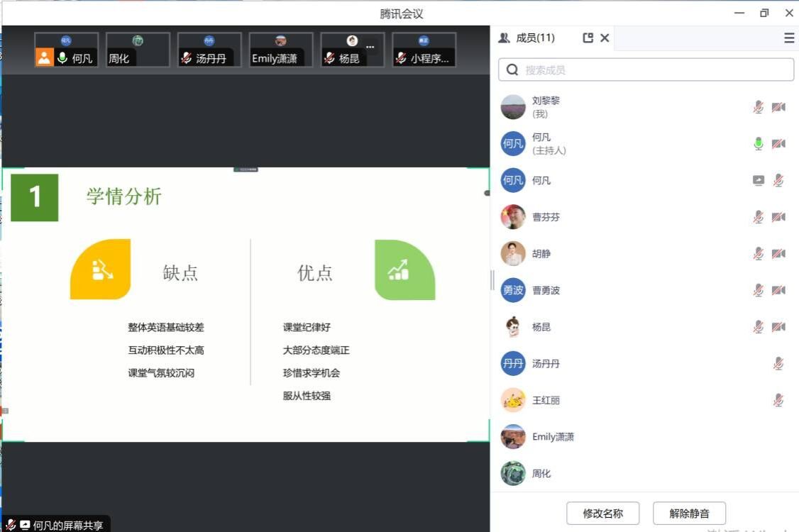
Task: Click the muted mic icon for 王红丽
Action: coord(778,400)
